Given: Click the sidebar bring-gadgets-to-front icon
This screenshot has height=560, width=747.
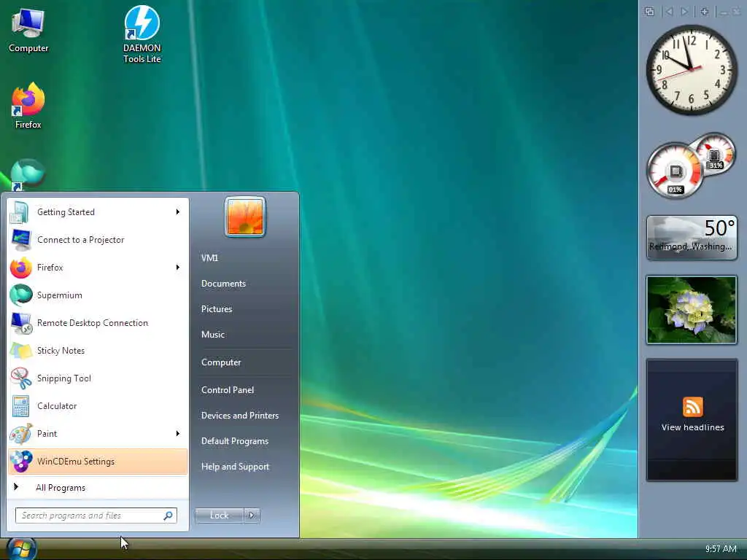Looking at the screenshot, I should pos(649,12).
